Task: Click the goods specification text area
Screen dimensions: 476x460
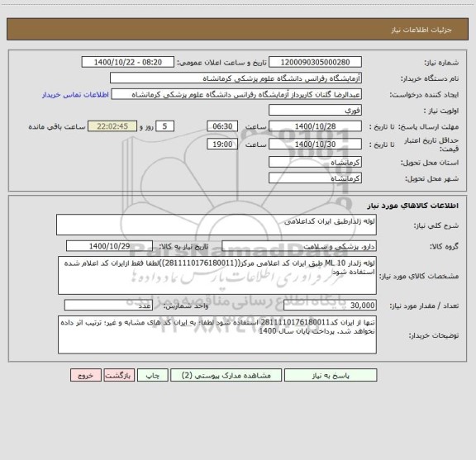Action: coord(217,276)
